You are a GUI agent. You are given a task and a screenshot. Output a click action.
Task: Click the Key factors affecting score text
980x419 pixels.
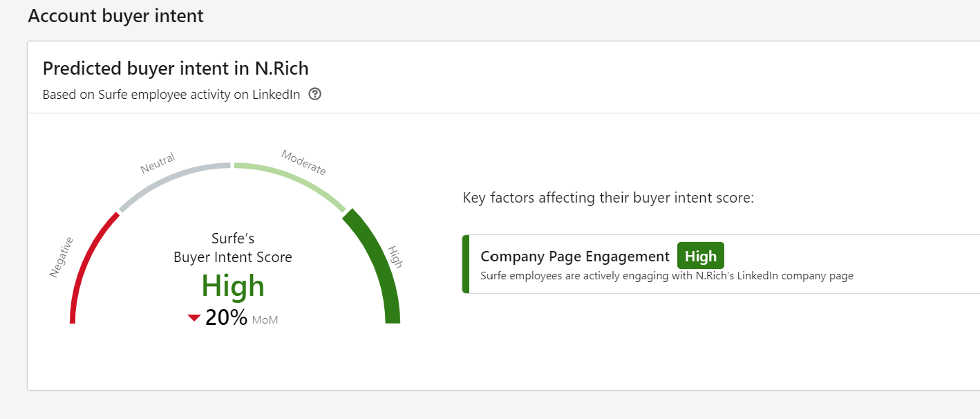click(x=608, y=198)
